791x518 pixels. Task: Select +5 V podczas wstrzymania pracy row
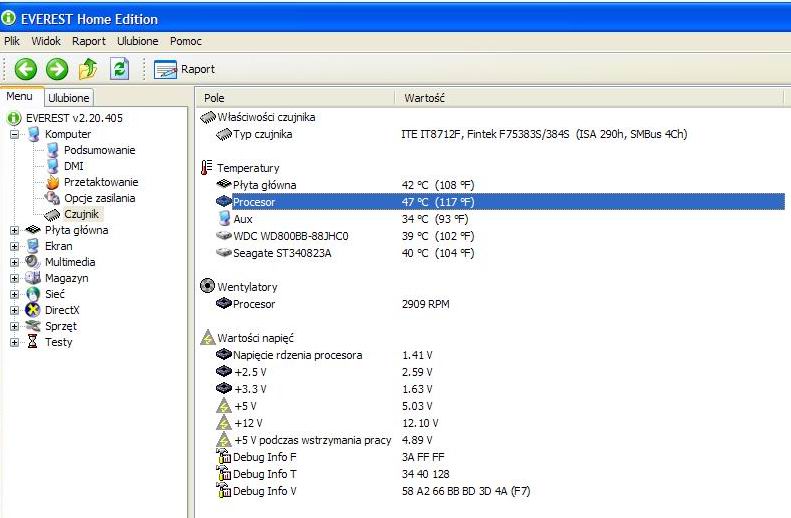tap(492, 440)
